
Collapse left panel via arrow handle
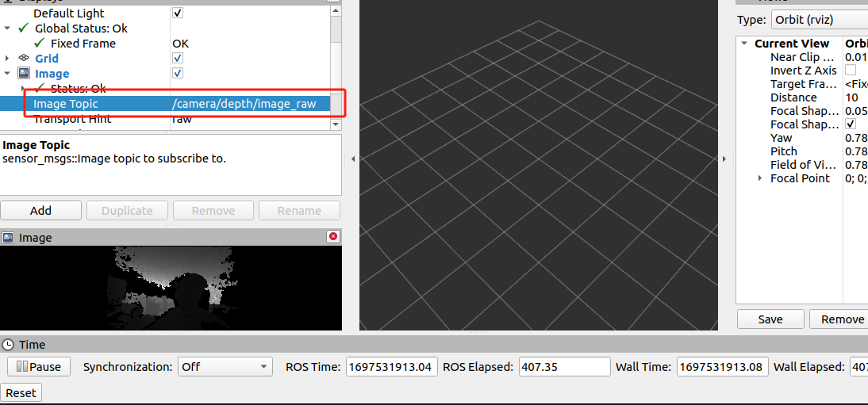[x=352, y=159]
